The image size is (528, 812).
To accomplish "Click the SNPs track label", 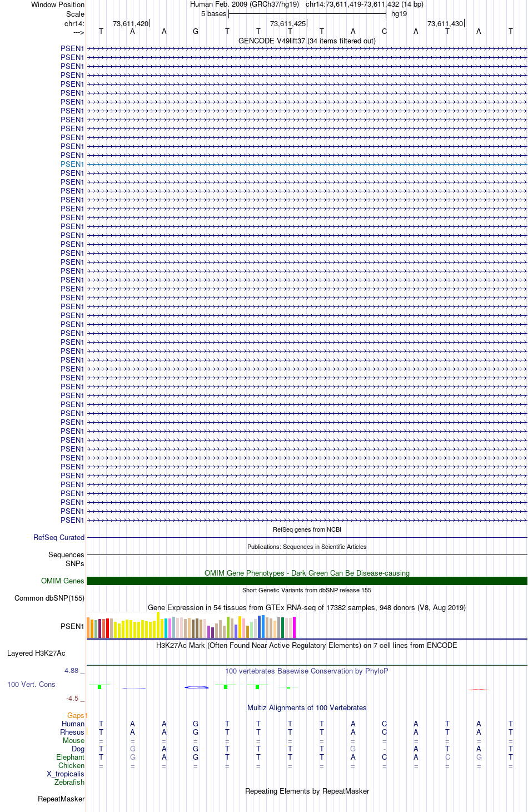I will click(x=75, y=563).
